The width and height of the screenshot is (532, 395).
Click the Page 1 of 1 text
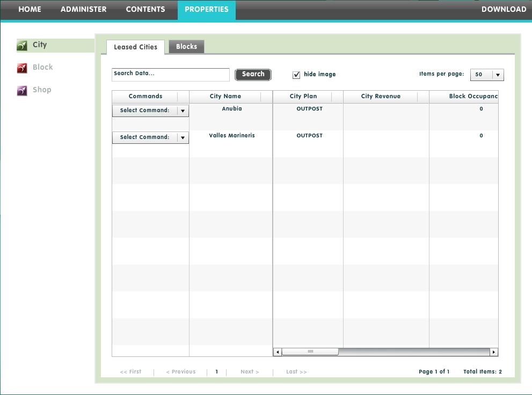coord(434,372)
